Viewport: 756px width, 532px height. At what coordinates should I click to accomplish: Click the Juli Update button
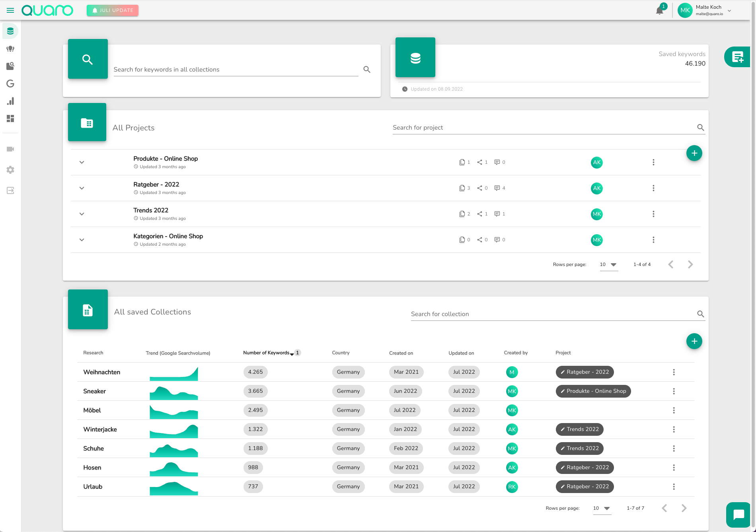(x=113, y=10)
